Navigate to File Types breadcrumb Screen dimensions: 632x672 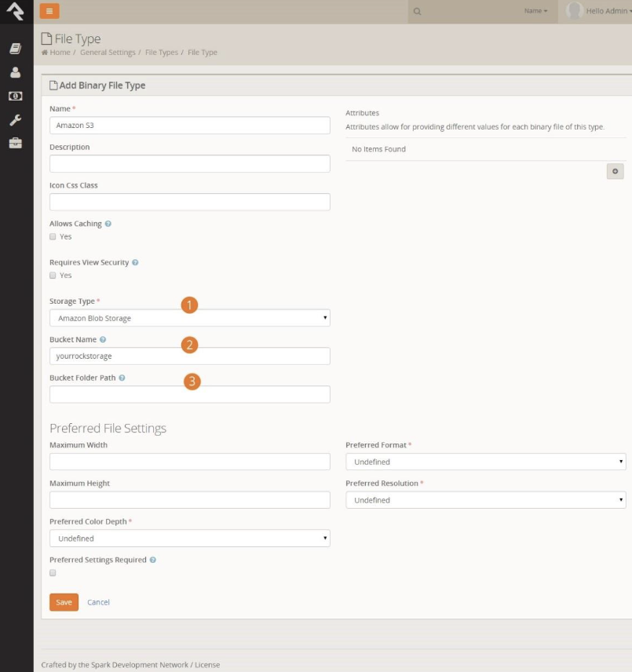162,53
